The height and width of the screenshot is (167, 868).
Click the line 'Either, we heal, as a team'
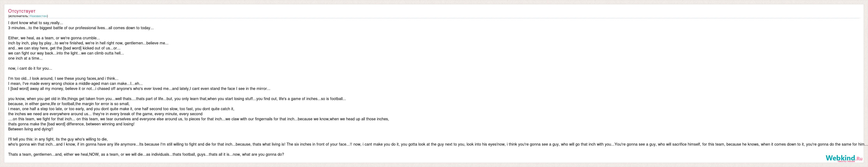54,38
